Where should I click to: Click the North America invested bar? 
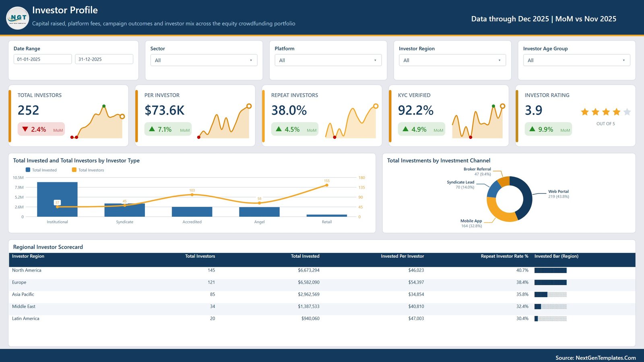click(x=551, y=270)
